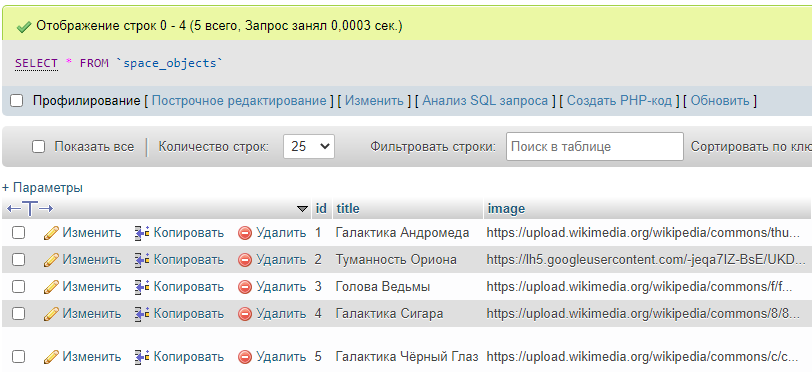
Task: Enable the Профилирование checkbox
Action: [x=17, y=101]
